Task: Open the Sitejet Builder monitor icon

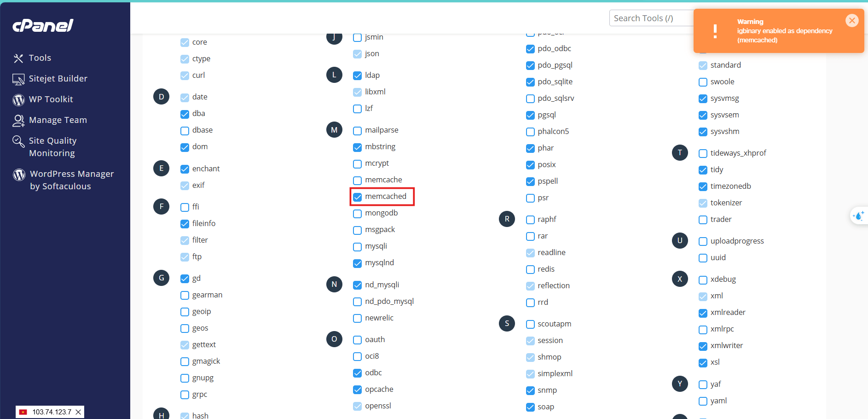Action: (18, 79)
